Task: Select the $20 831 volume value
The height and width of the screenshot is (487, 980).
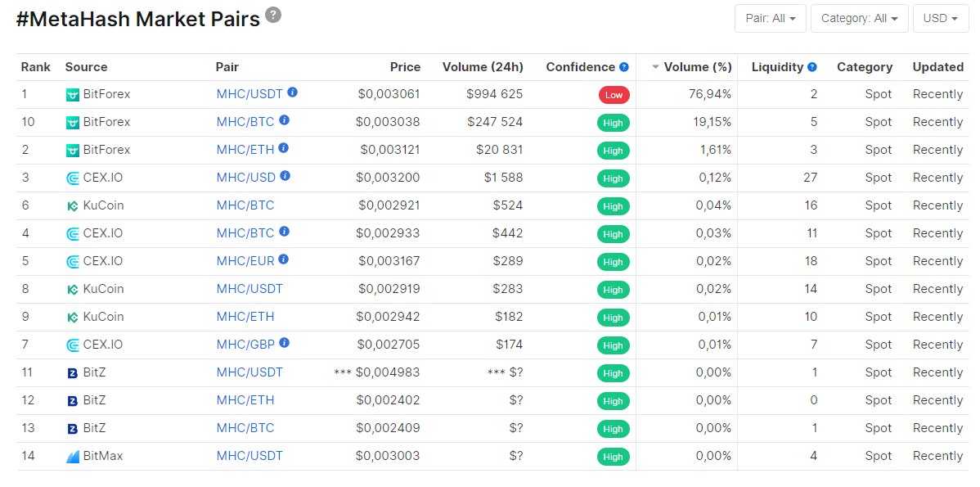Action: [499, 150]
